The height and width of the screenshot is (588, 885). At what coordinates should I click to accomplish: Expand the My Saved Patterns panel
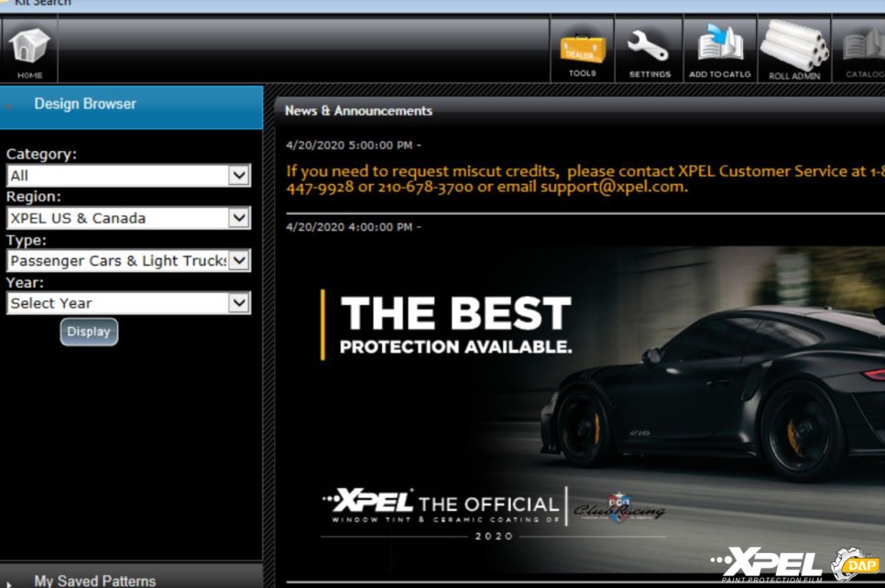tap(94, 580)
